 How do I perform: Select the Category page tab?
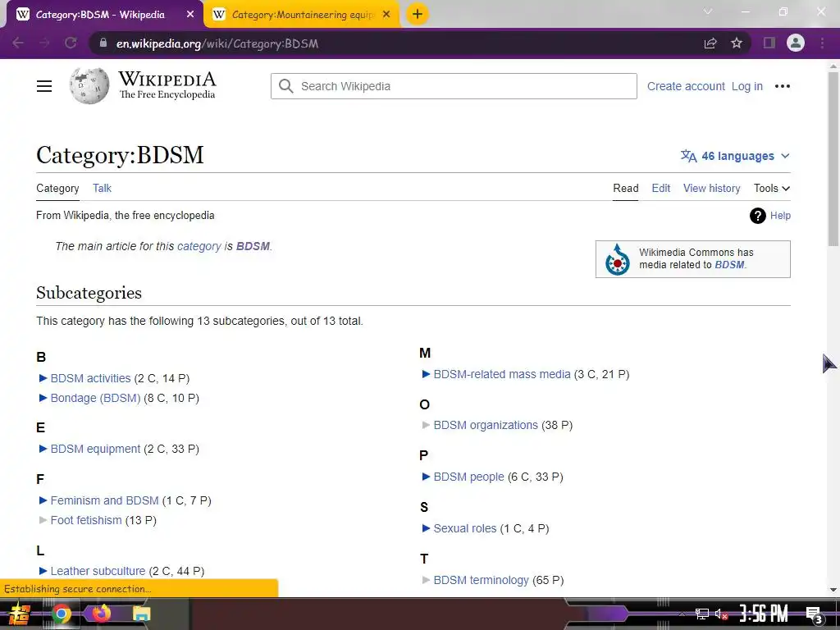tap(57, 188)
